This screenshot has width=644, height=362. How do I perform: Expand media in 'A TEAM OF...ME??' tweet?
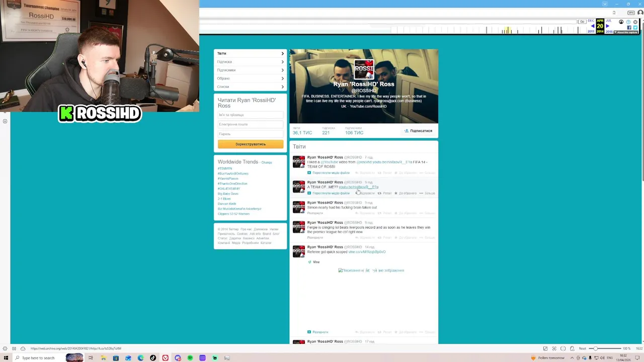pos(329,193)
